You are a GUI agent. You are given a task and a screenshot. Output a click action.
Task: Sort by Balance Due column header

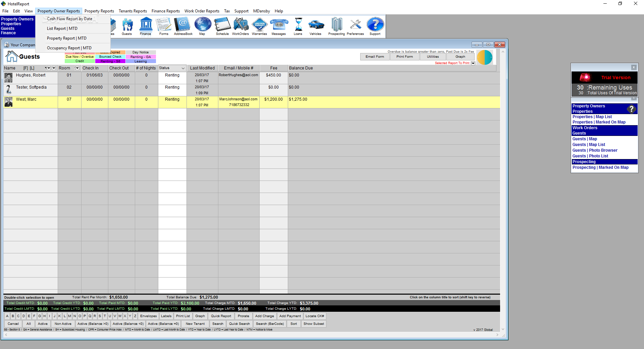pyautogui.click(x=301, y=68)
